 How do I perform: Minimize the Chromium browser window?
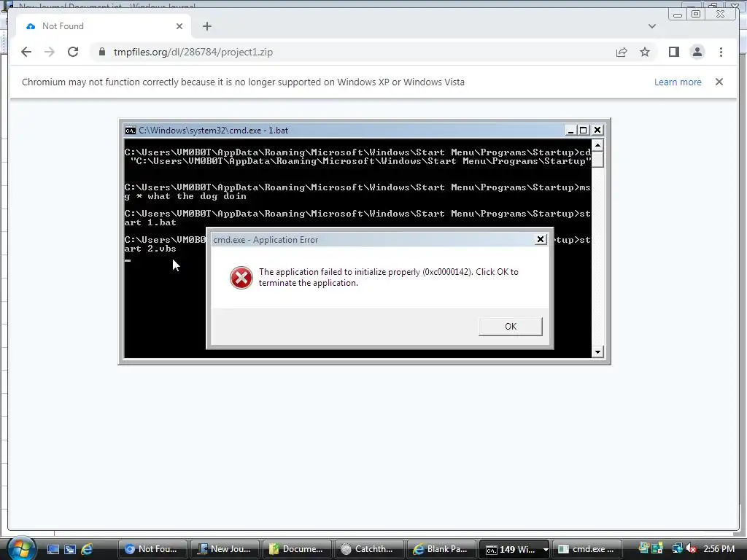tap(678, 15)
